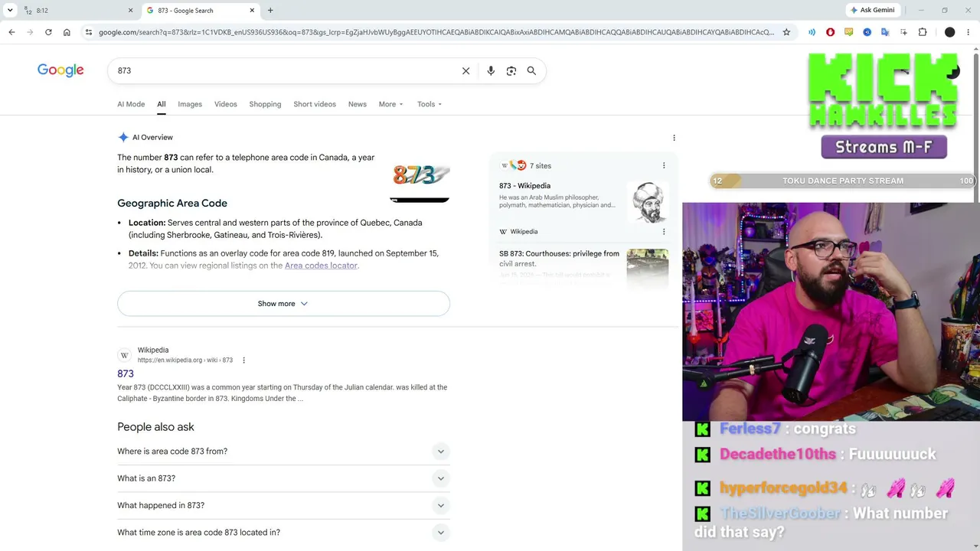Submit search with the magnifier icon
This screenshot has width=980, height=551.
[531, 70]
